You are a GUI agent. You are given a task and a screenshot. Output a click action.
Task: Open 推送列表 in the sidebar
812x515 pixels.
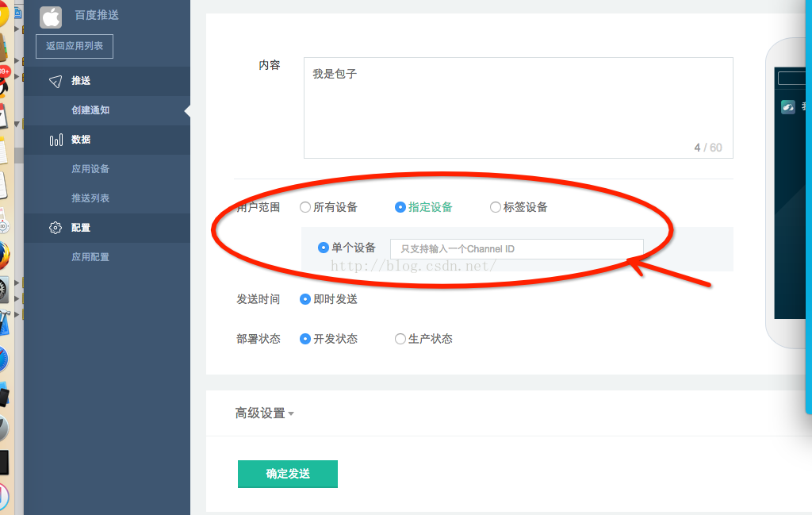[x=90, y=198]
